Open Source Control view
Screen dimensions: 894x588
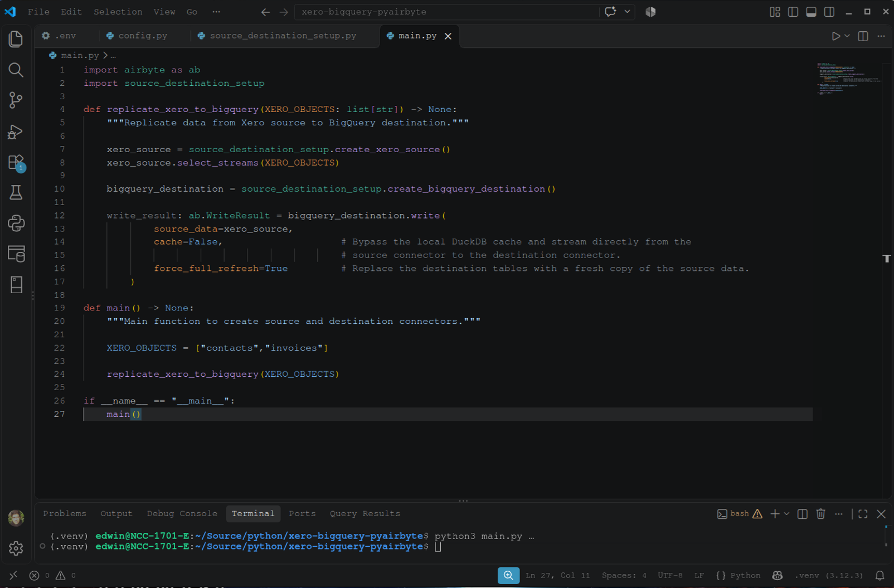pos(16,100)
